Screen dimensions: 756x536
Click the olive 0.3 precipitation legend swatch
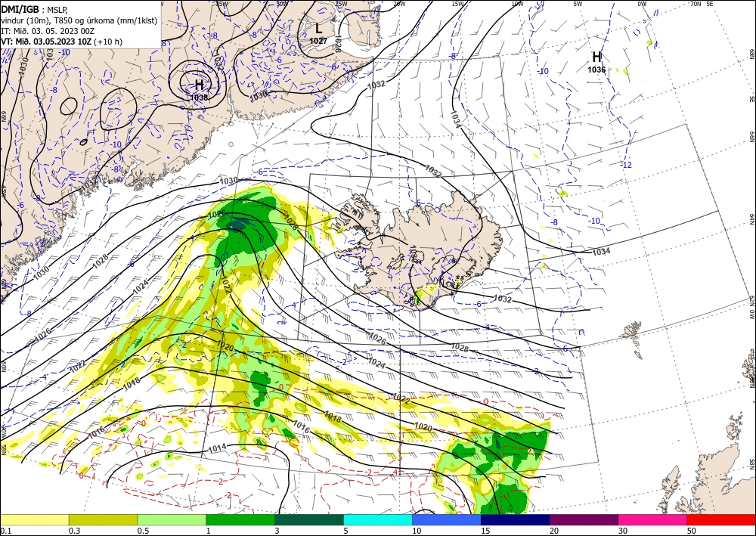[103, 519]
